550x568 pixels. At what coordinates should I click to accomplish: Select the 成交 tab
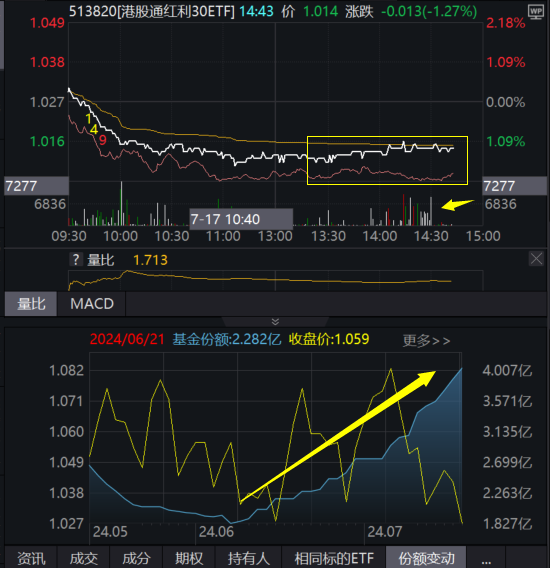[x=84, y=558]
